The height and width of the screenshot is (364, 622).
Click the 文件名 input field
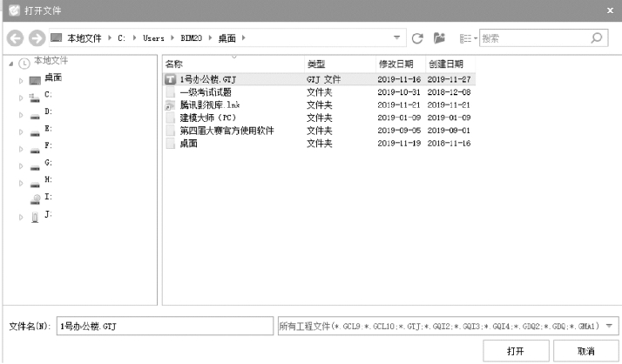click(165, 326)
